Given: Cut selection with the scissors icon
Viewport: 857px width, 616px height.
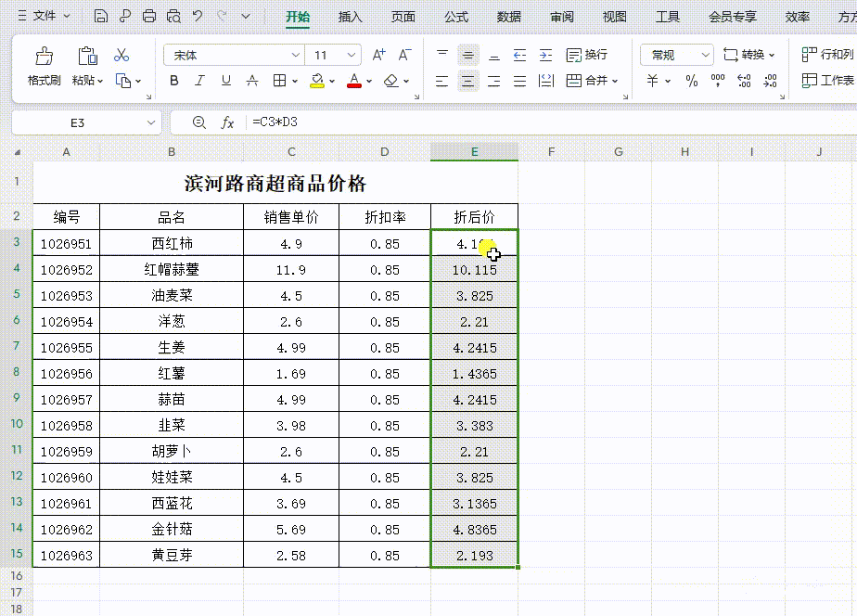Looking at the screenshot, I should coord(122,56).
